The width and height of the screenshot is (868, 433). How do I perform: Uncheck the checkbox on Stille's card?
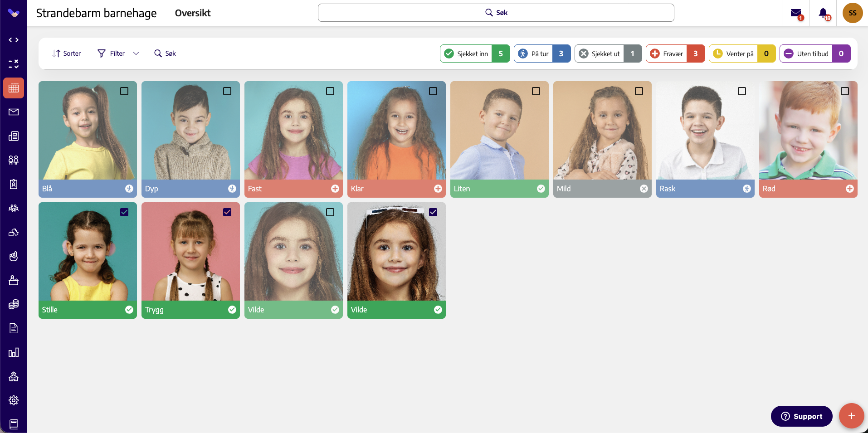(124, 212)
